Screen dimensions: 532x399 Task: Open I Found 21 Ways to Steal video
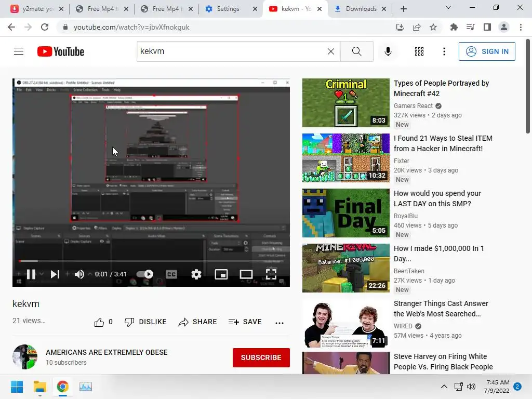point(443,143)
